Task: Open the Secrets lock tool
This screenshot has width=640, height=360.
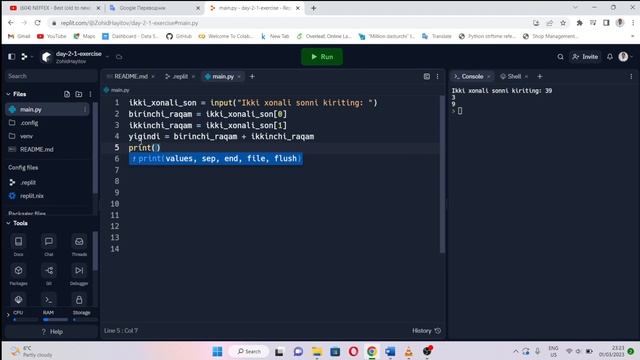Action: coord(79,300)
